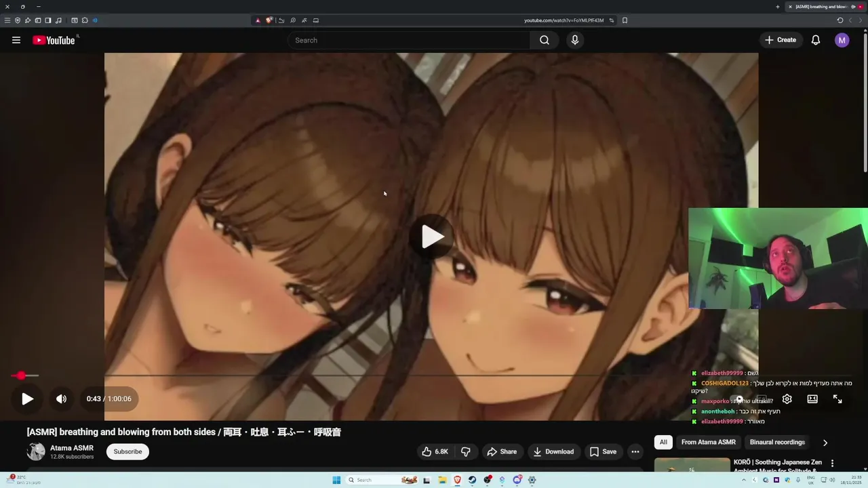Exit fullscreen with the corner arrows icon
This screenshot has height=488, width=868.
[x=837, y=399]
